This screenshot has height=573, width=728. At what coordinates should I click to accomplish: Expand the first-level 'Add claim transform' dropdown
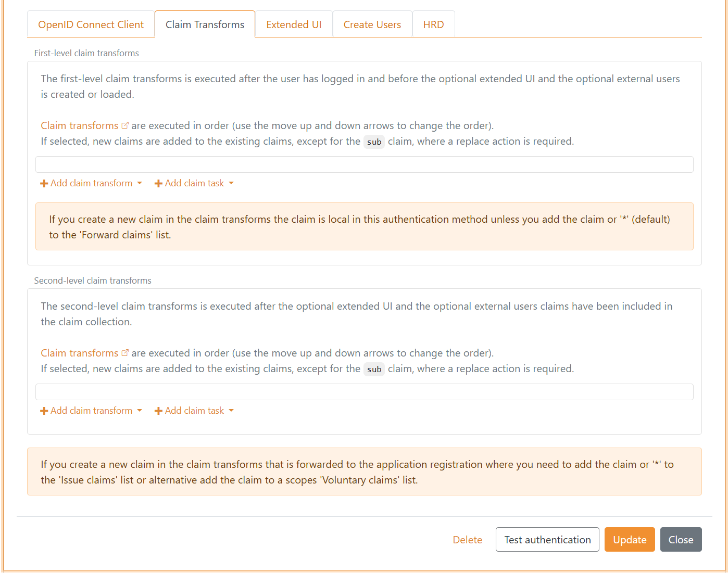point(91,183)
